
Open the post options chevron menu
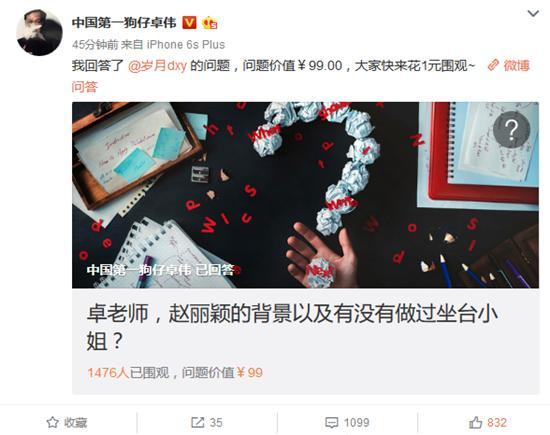click(x=533, y=14)
